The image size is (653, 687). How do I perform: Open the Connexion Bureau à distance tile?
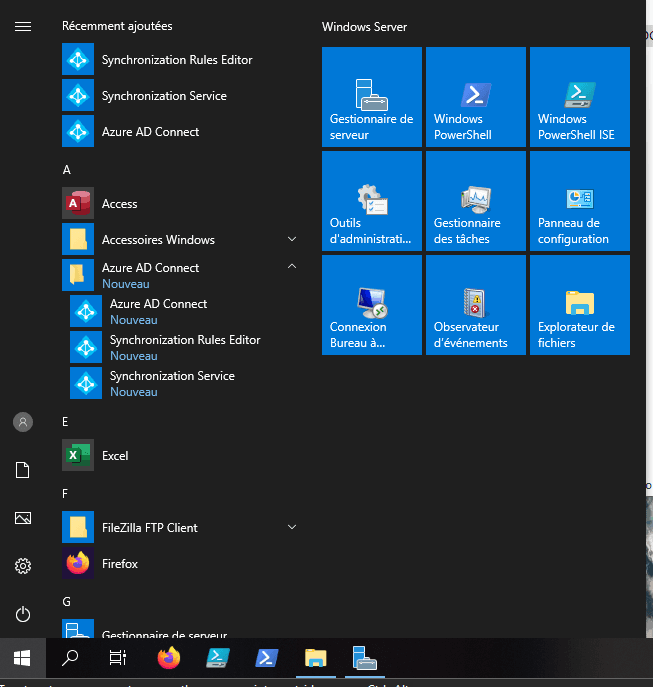[371, 305]
